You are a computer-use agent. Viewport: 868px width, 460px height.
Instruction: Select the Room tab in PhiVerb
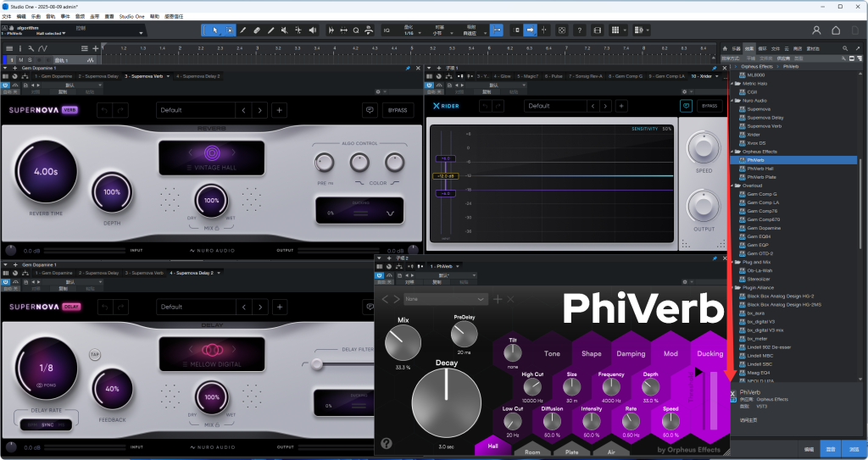[532, 452]
